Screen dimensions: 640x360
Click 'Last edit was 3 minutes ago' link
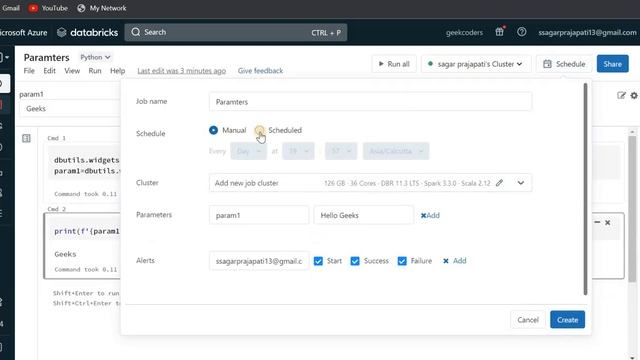click(x=182, y=71)
